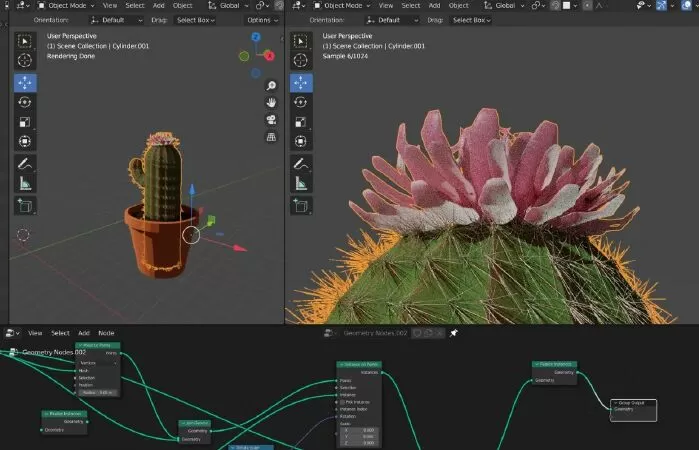Open Add menu in node editor
Image resolution: width=699 pixels, height=450 pixels.
point(84,333)
